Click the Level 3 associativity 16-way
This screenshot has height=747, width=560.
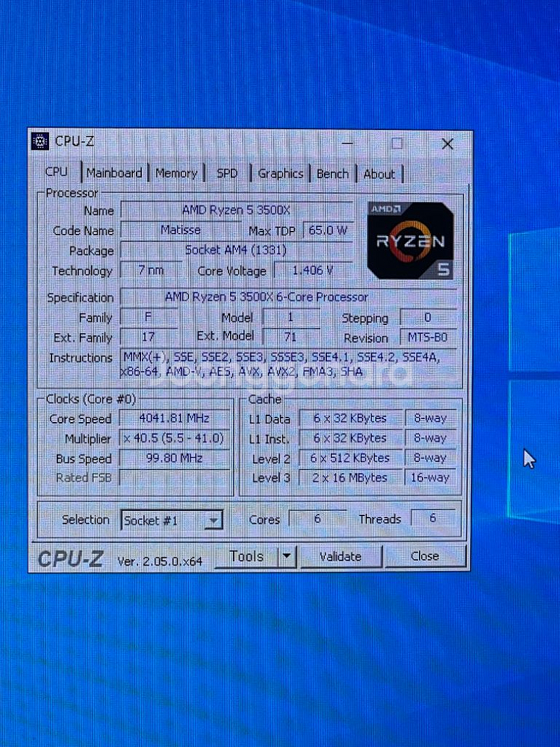[431, 477]
